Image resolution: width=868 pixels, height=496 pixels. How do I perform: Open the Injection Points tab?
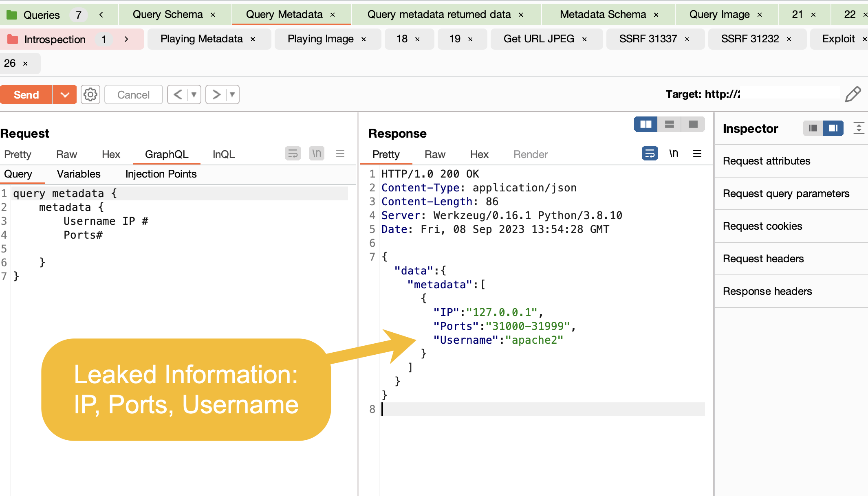pyautogui.click(x=161, y=174)
